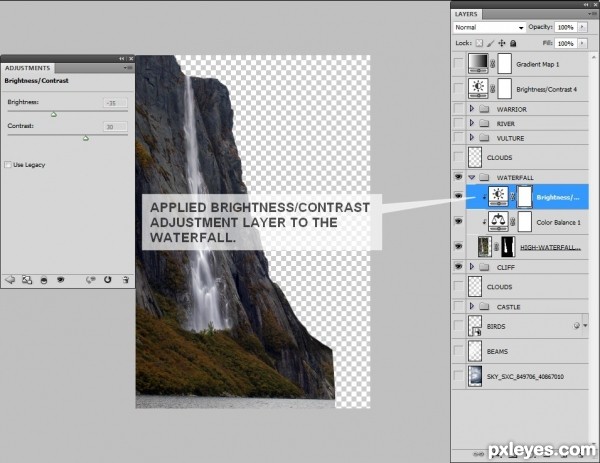This screenshot has height=463, width=600.
Task: Click mask thumbnail of Brightness/Contrast 4
Action: (x=504, y=88)
